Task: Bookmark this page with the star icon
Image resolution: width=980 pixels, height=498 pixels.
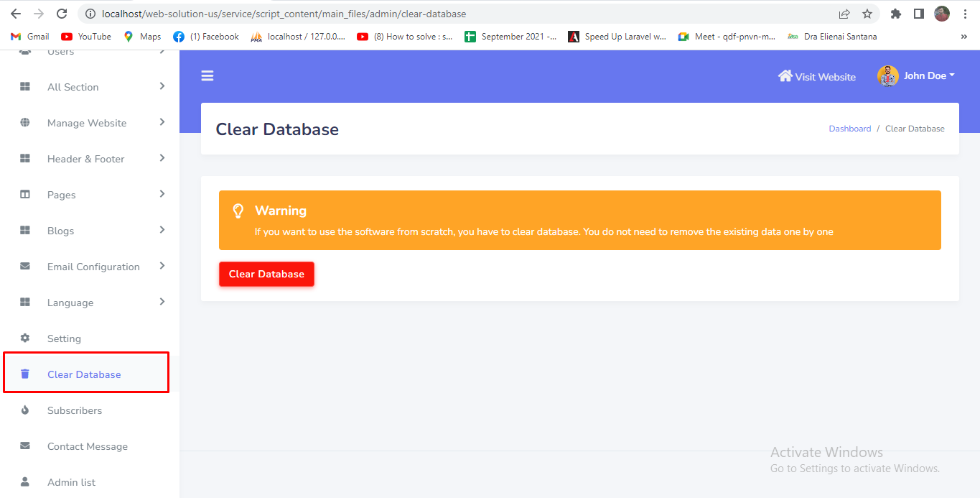Action: [x=867, y=14]
